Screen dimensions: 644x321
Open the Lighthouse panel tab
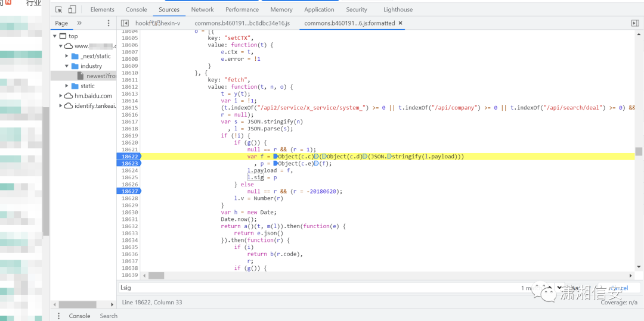(398, 10)
